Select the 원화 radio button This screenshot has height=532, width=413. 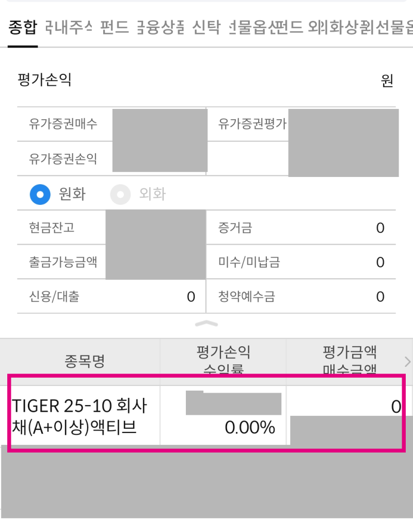point(37,195)
